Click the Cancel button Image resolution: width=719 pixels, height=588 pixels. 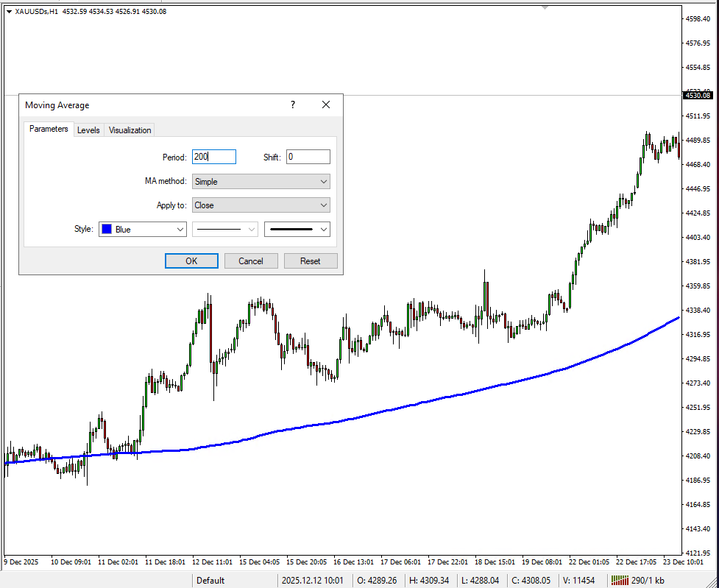[251, 261]
